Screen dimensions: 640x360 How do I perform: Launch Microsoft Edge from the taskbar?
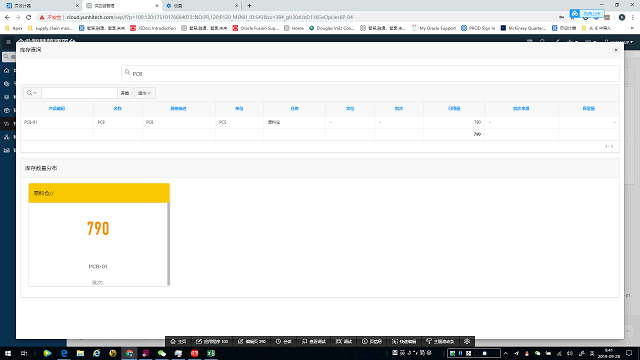64,353
